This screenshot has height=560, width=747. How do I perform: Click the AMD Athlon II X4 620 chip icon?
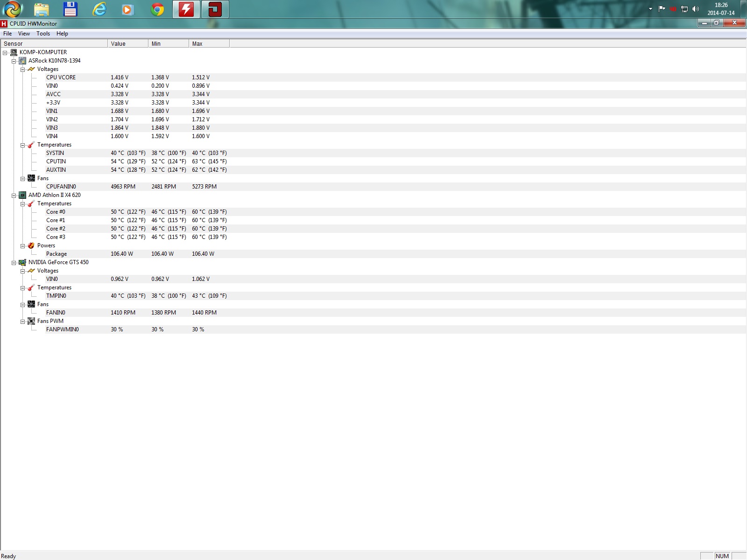(22, 195)
